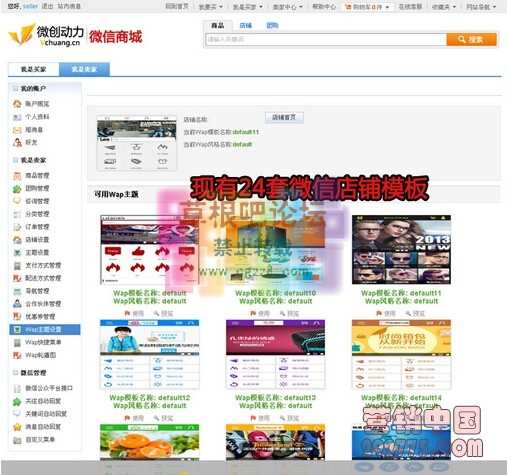This screenshot has width=507, height=475.
Task: Click the 订单管理 document icon
Action: pos(17,227)
